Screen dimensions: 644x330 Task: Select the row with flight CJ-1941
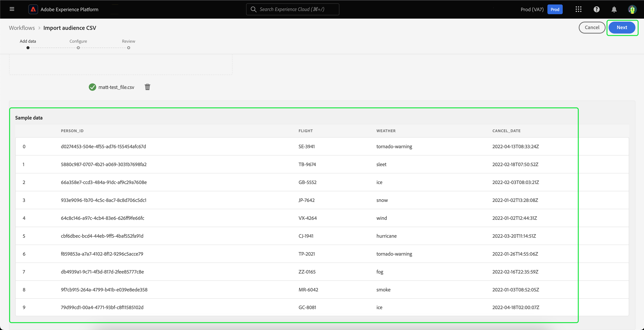(306, 236)
